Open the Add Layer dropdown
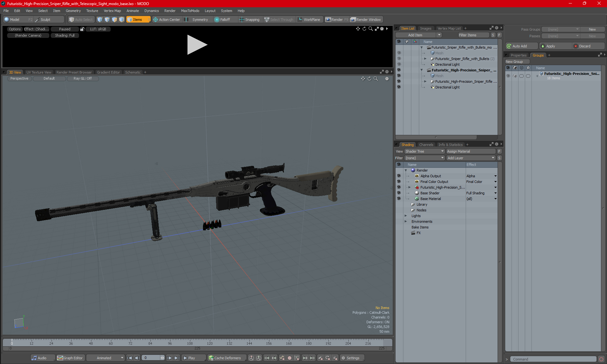 click(471, 158)
